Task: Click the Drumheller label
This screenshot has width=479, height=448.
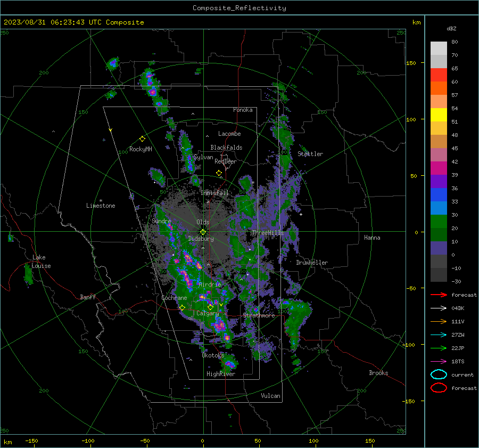Action: [312, 263]
